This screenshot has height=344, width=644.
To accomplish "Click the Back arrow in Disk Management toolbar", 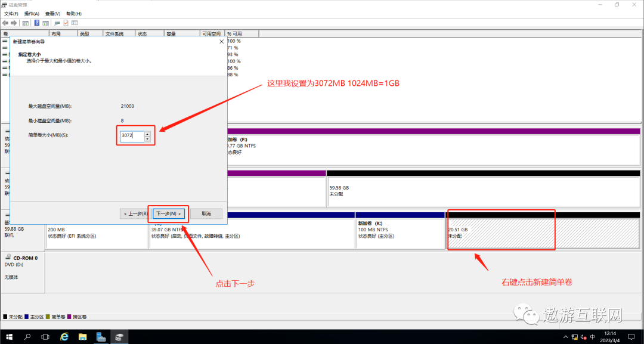I will tap(5, 23).
